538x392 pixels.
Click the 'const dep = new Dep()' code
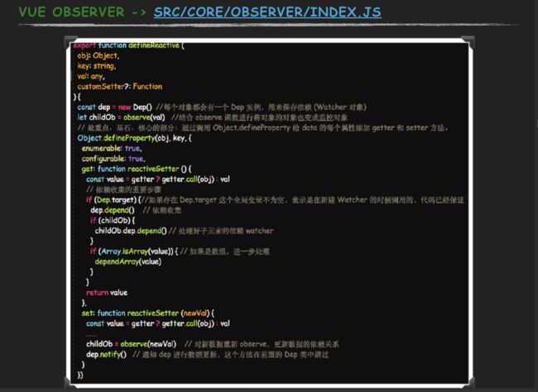[114, 107]
